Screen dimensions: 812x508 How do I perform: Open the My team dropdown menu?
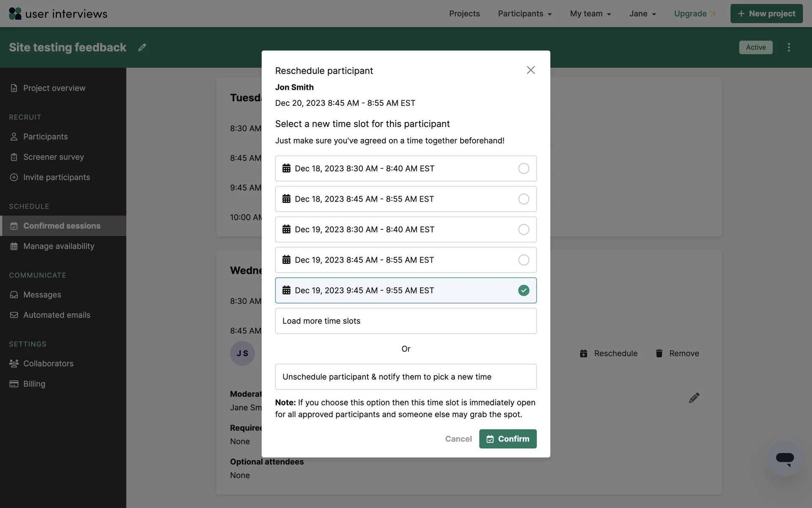pos(590,14)
